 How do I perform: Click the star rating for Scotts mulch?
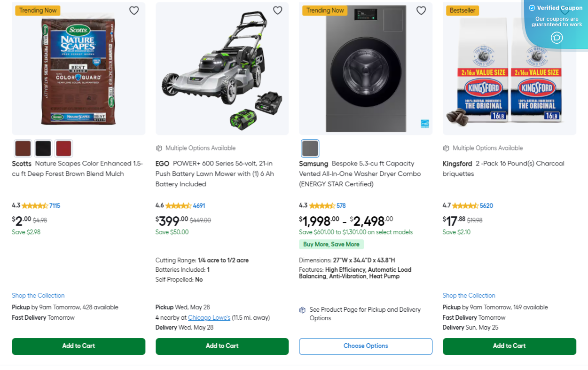pos(36,205)
